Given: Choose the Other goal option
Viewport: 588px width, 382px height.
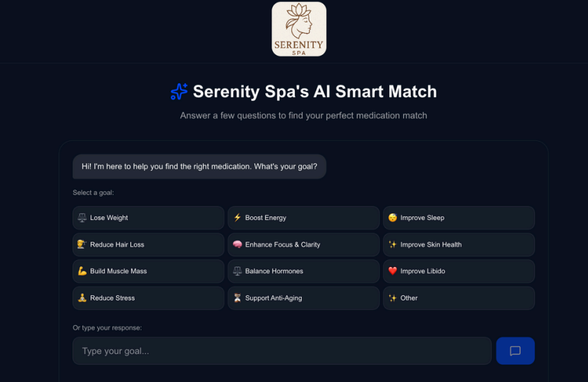Looking at the screenshot, I should pos(458,298).
